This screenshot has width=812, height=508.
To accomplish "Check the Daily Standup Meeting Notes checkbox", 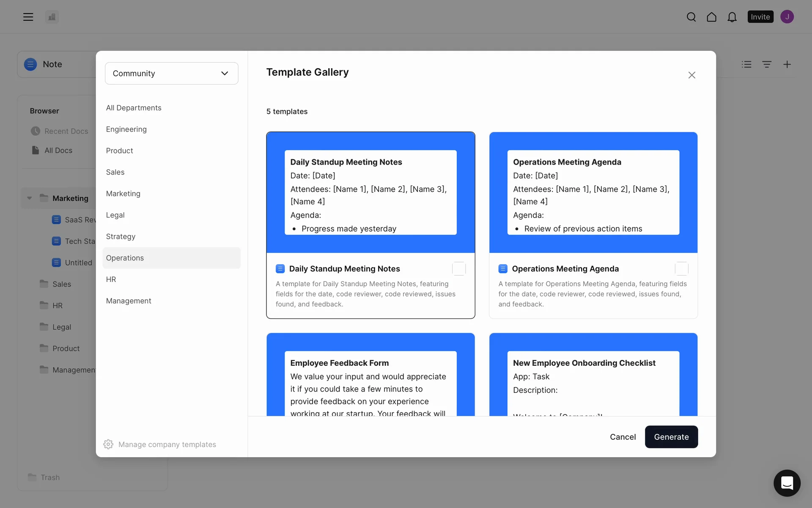I will pos(458,269).
